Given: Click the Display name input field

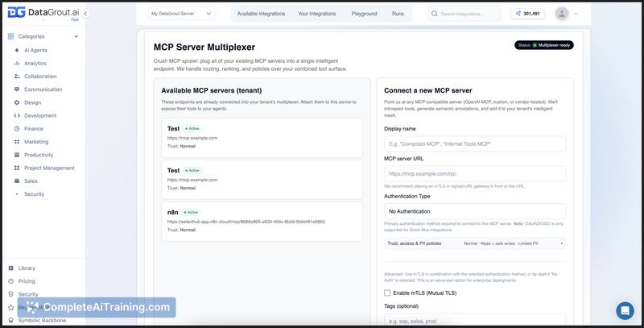Looking at the screenshot, I should click(x=474, y=143).
